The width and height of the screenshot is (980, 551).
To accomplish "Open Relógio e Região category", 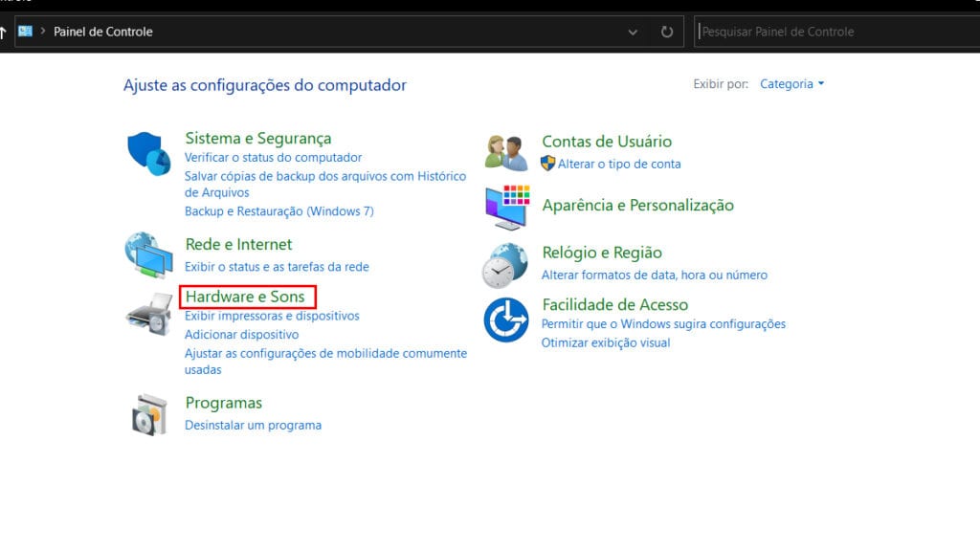I will 602,253.
